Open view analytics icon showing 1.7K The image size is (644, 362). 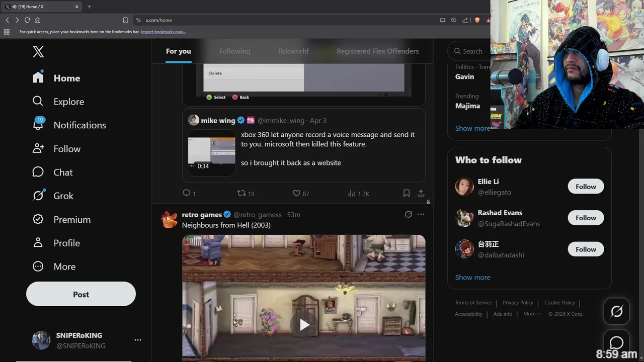click(x=352, y=193)
